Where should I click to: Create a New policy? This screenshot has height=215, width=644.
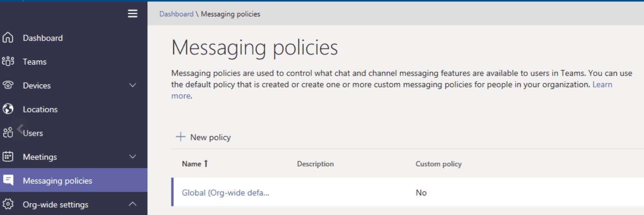pyautogui.click(x=203, y=137)
